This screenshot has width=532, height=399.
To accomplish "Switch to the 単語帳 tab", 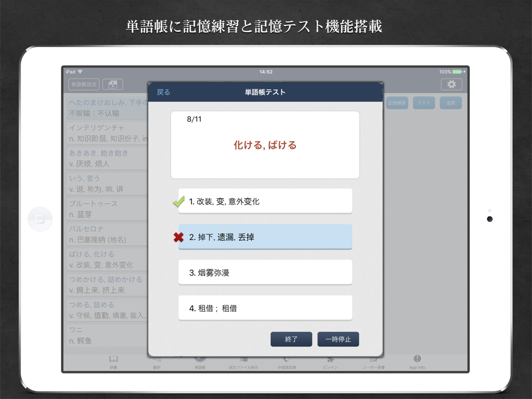I will click(200, 362).
